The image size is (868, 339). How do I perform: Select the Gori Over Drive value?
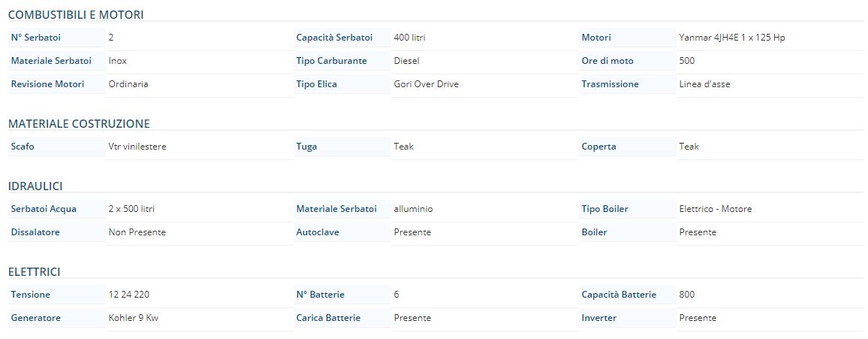426,84
